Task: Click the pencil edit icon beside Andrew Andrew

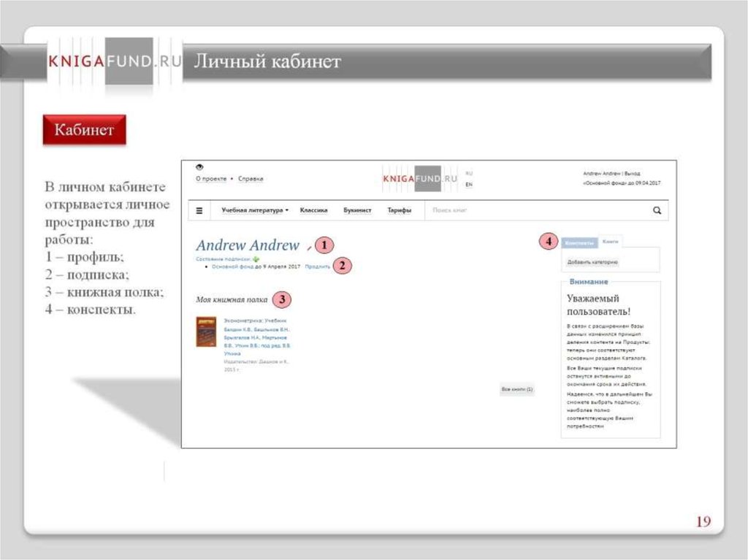Action: tap(308, 248)
